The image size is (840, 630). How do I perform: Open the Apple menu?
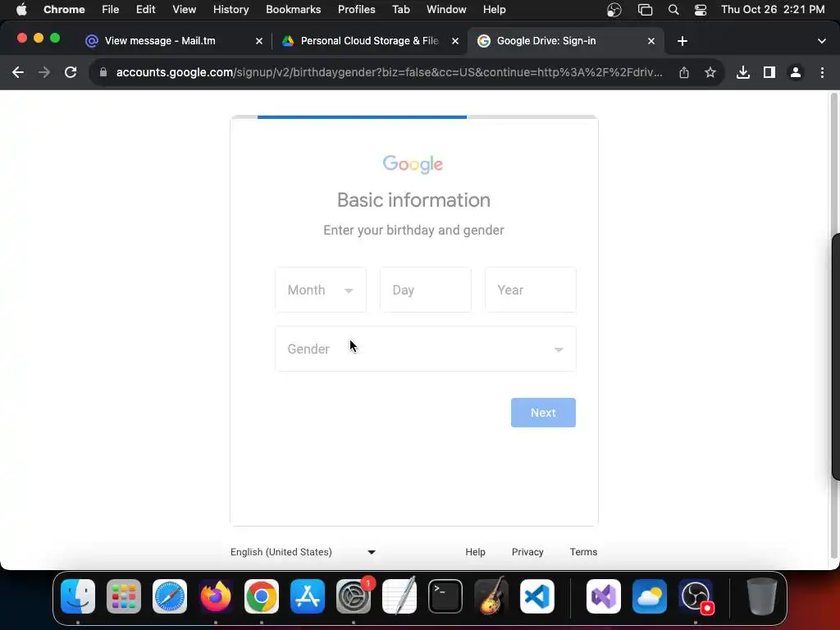click(21, 10)
